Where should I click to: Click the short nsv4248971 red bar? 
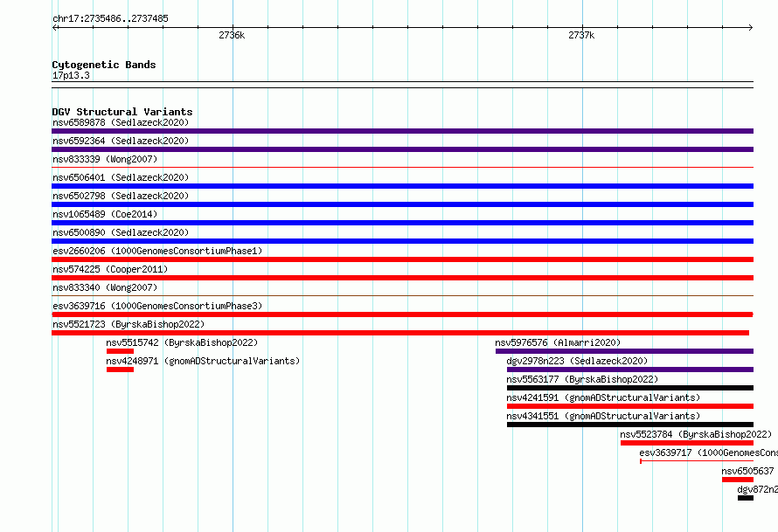click(x=120, y=370)
